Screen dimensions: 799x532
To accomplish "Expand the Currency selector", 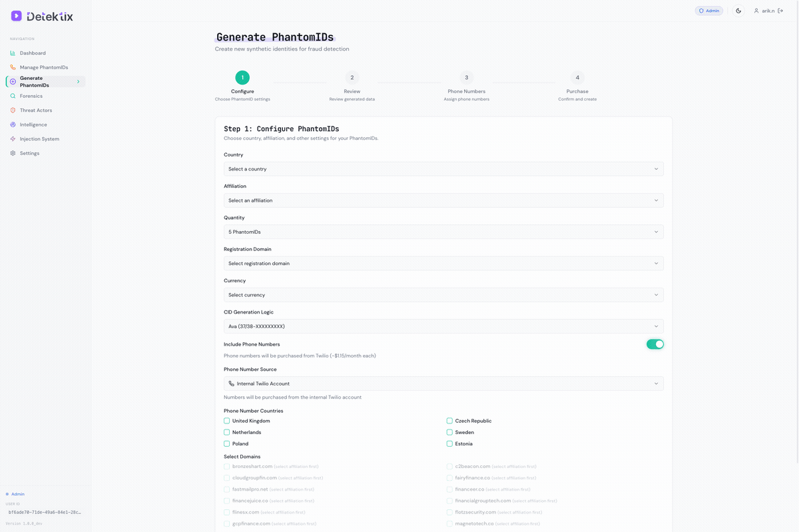I will [x=443, y=294].
